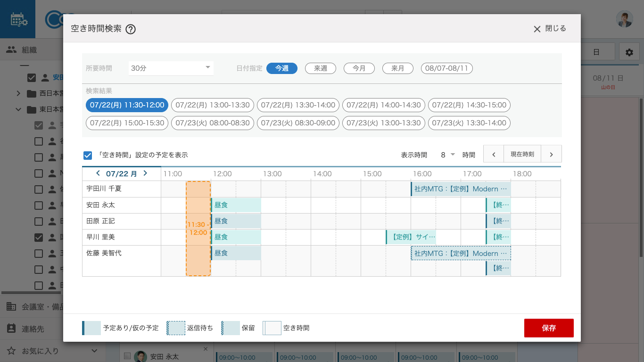Image resolution: width=644 pixels, height=362 pixels.
Task: Go to previous day before 07/22
Action: 98,173
